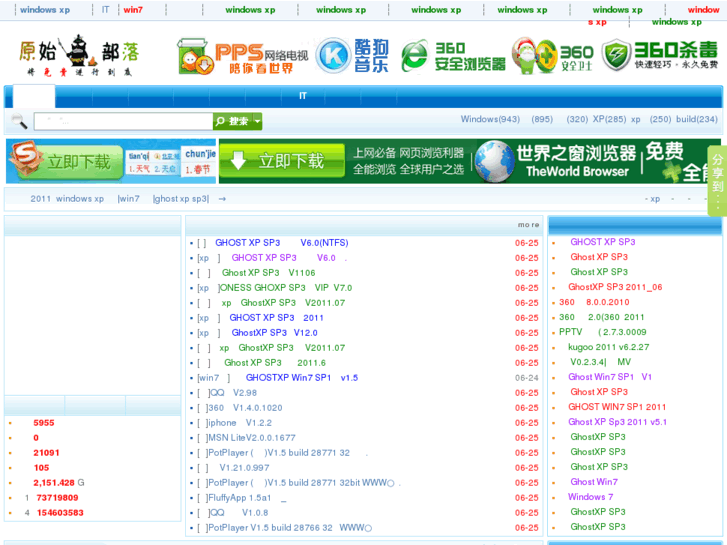Click the arrow after ghost xp sp3
The image size is (727, 545).
coord(222,199)
